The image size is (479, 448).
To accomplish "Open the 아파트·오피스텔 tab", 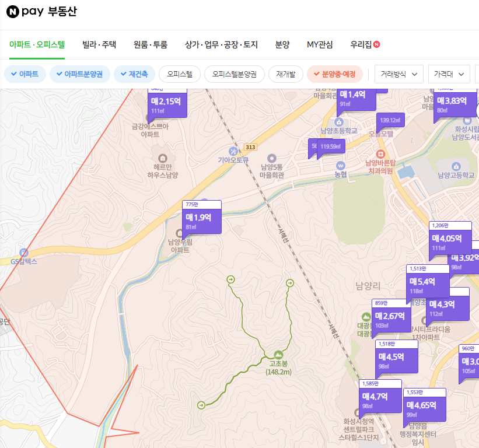I will click(x=37, y=44).
